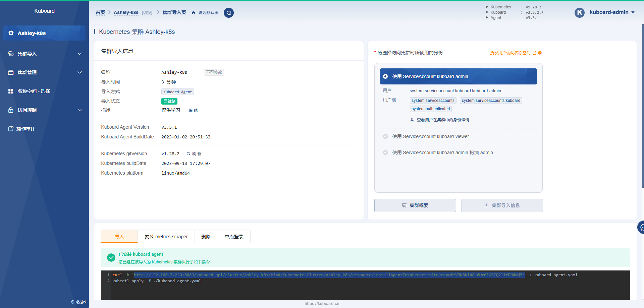Screen dimensions: 644x308
Task: Click the 名称空间 grid icon
Action: click(11, 91)
